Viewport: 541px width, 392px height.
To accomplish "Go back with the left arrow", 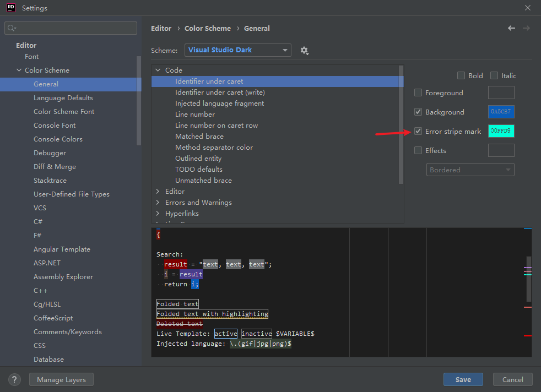I will pos(511,28).
